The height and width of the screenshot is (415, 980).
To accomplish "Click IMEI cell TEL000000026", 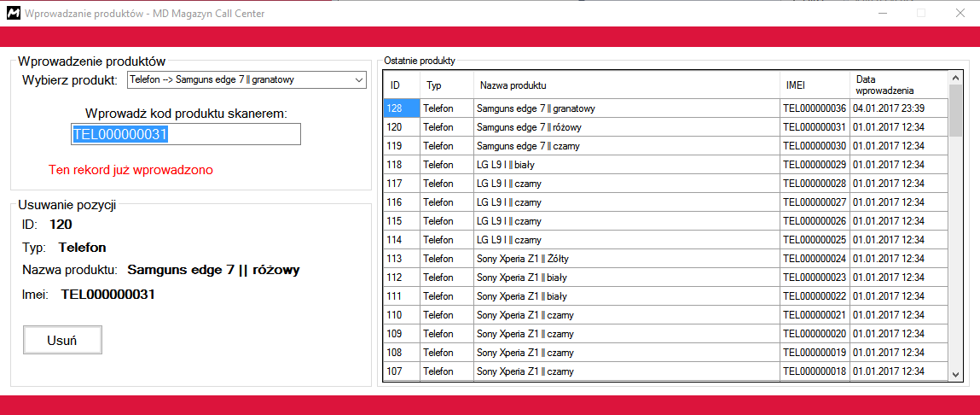I will tap(815, 221).
